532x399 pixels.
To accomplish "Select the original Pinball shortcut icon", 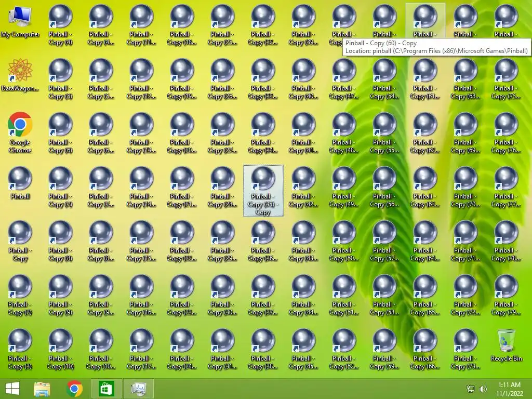I will point(20,183).
